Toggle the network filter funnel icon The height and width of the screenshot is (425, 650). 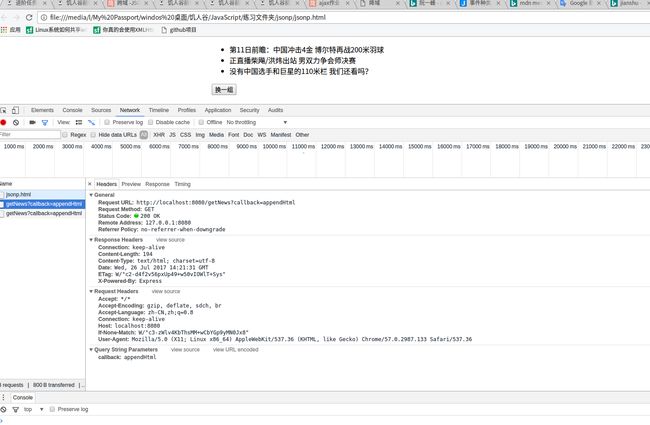[x=45, y=122]
